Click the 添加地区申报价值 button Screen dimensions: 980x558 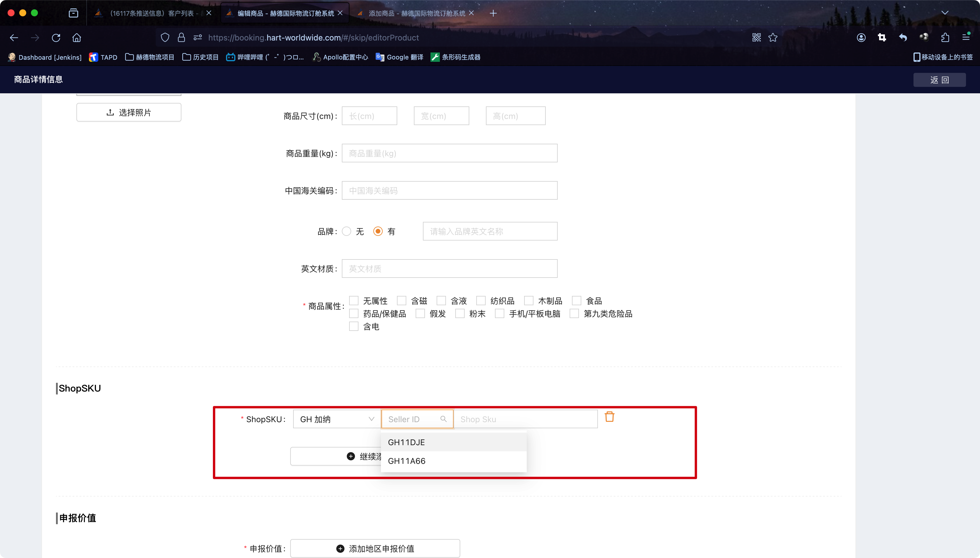coord(375,548)
